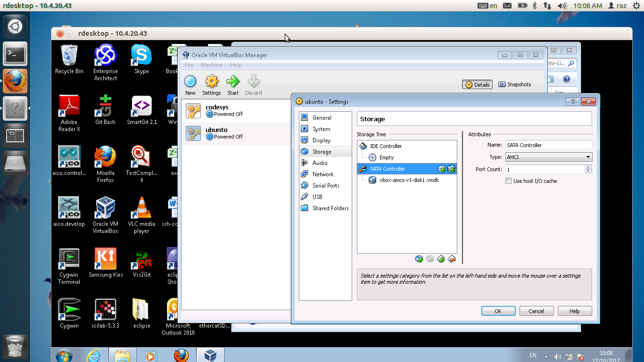Viewport: 644px width, 362px height.
Task: Open the eclipse folder on desktop
Action: point(141,313)
